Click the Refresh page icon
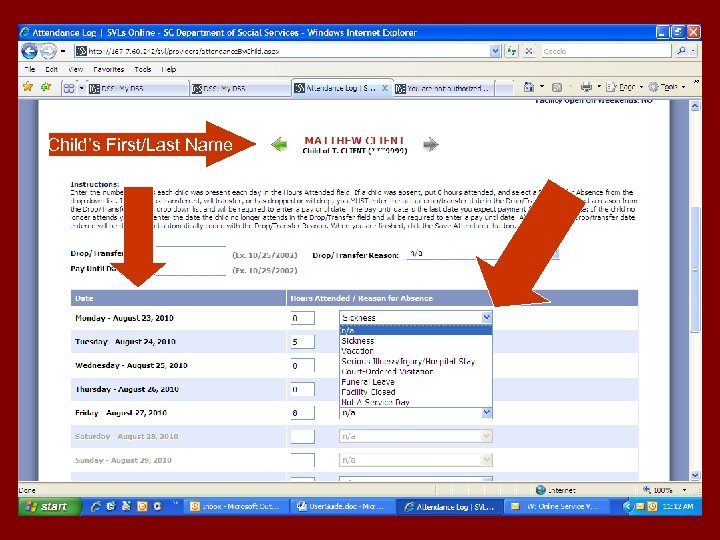The height and width of the screenshot is (540, 720). coord(512,51)
